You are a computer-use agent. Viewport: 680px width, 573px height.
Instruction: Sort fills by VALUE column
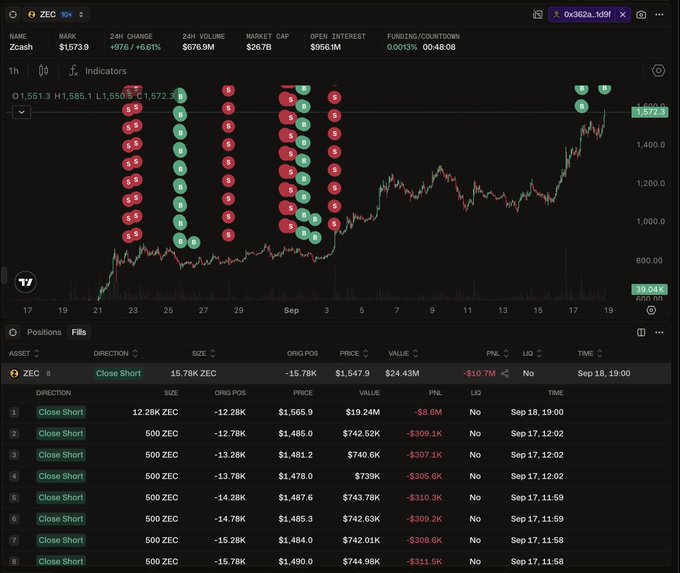[403, 354]
